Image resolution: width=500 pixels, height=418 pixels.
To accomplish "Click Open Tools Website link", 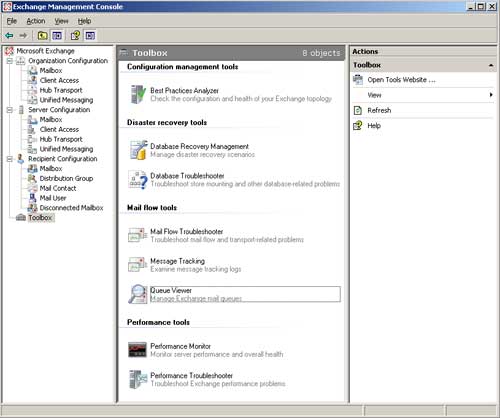I will (x=401, y=80).
